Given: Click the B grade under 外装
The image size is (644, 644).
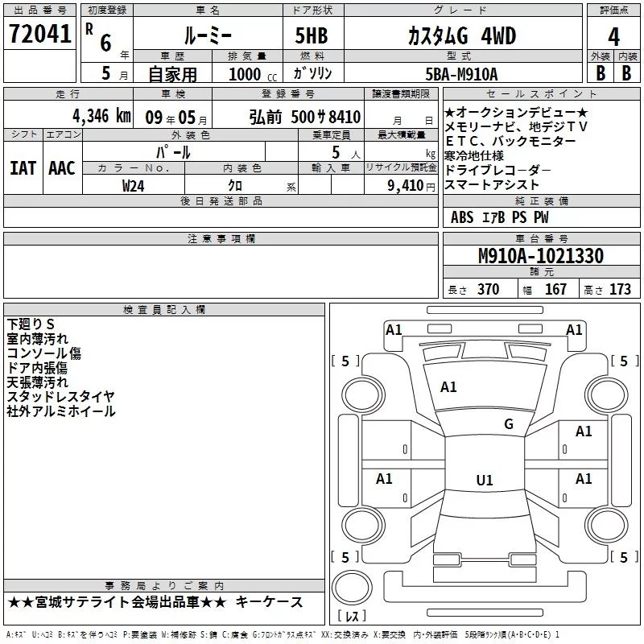Looking at the screenshot, I should (601, 73).
